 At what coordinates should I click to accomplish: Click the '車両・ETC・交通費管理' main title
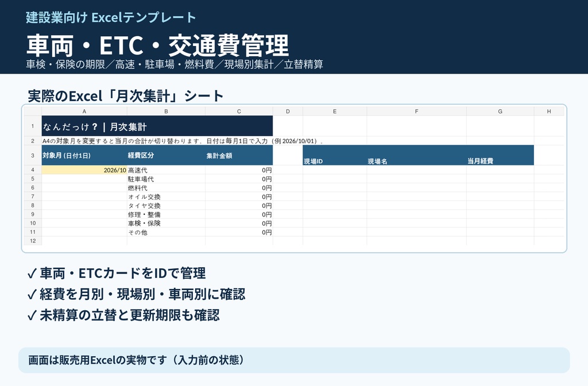(157, 45)
